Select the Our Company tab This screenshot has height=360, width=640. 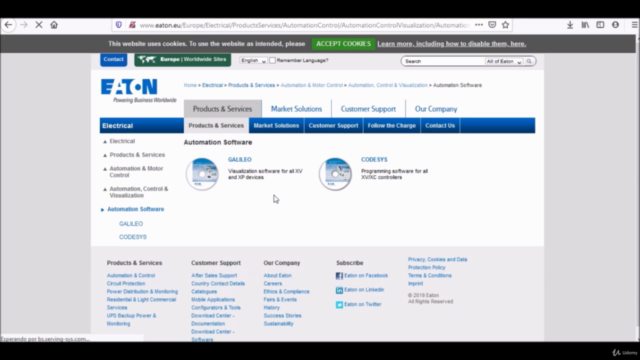[436, 109]
